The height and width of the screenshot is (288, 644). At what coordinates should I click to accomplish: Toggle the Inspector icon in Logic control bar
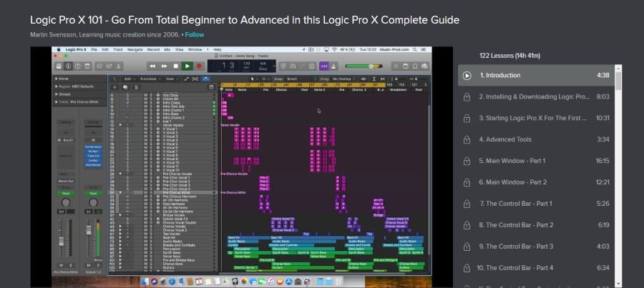pos(68,66)
